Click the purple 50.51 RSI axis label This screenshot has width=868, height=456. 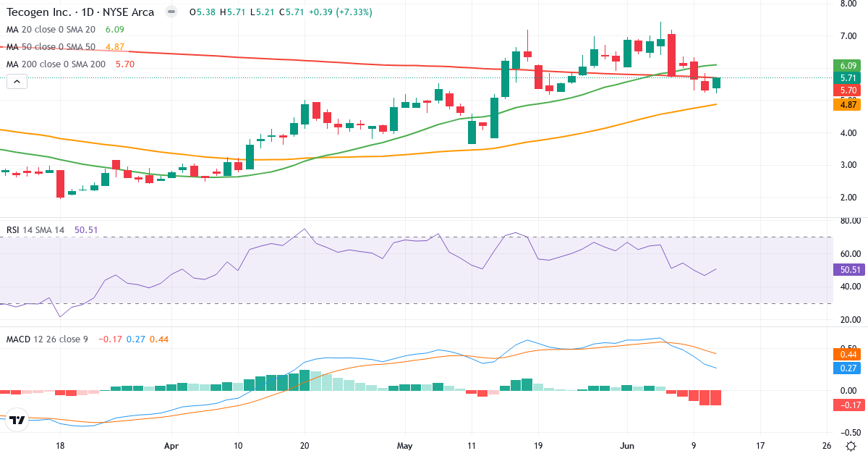click(x=848, y=269)
